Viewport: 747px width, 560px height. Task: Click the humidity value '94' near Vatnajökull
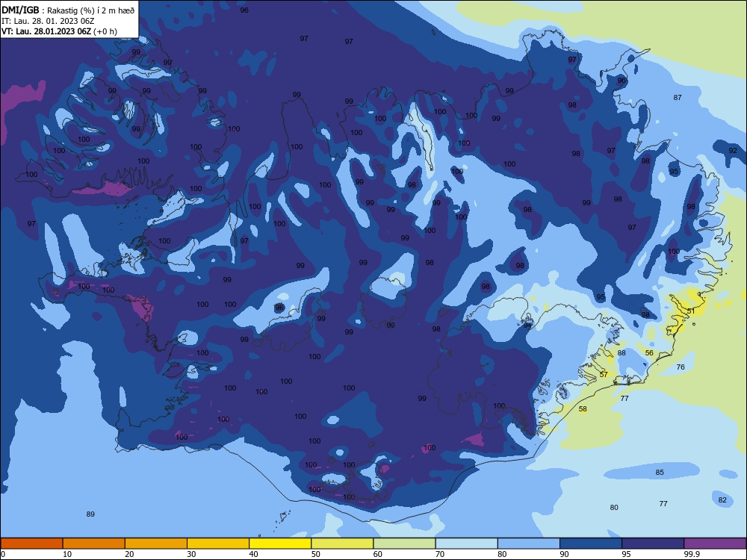[527, 326]
